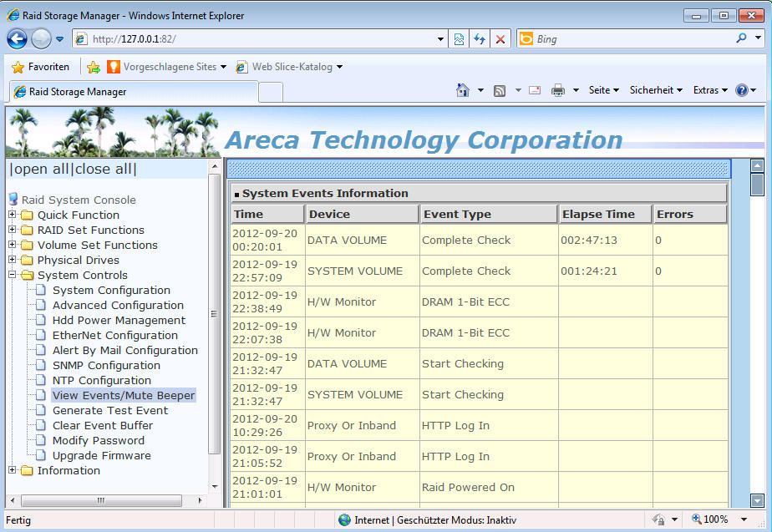Click the Physical Drives folder icon
Viewport: 772px width, 532px height.
point(27,260)
